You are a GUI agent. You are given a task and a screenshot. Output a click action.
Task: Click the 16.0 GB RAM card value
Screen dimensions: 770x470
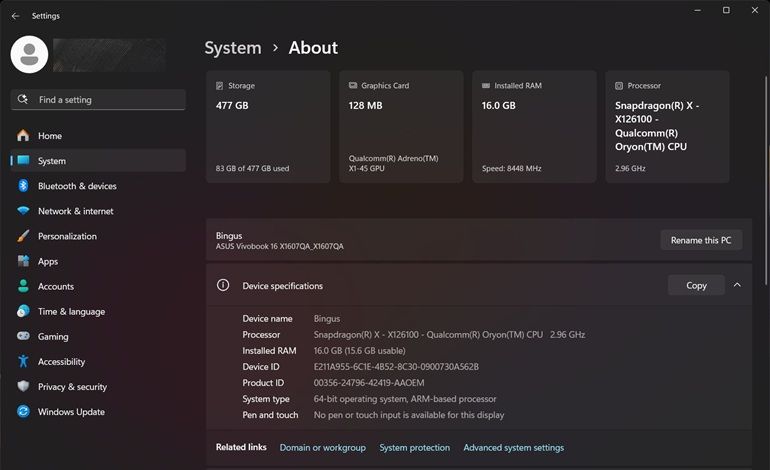(498, 105)
